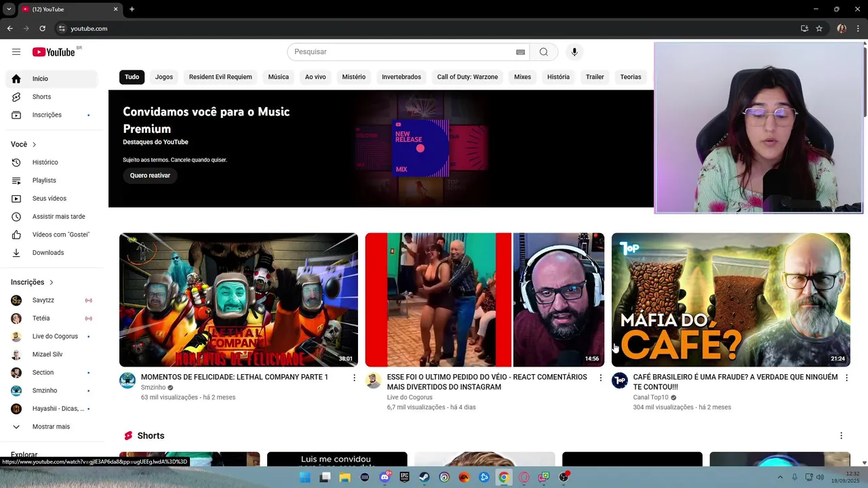Viewport: 868px width, 488px height.
Task: Open Máfia do Café video thumbnail
Action: (731, 300)
